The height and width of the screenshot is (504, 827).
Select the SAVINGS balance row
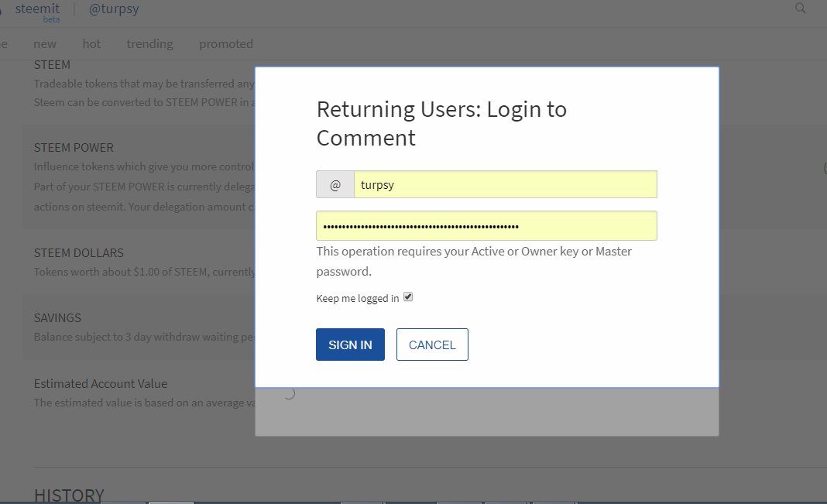pos(57,318)
